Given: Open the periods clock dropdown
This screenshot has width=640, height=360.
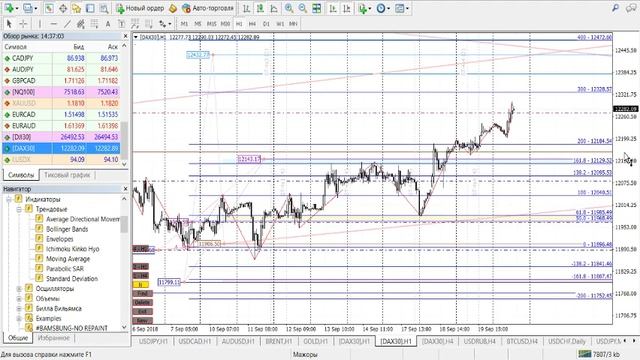Looking at the screenshot, I should click(383, 8).
